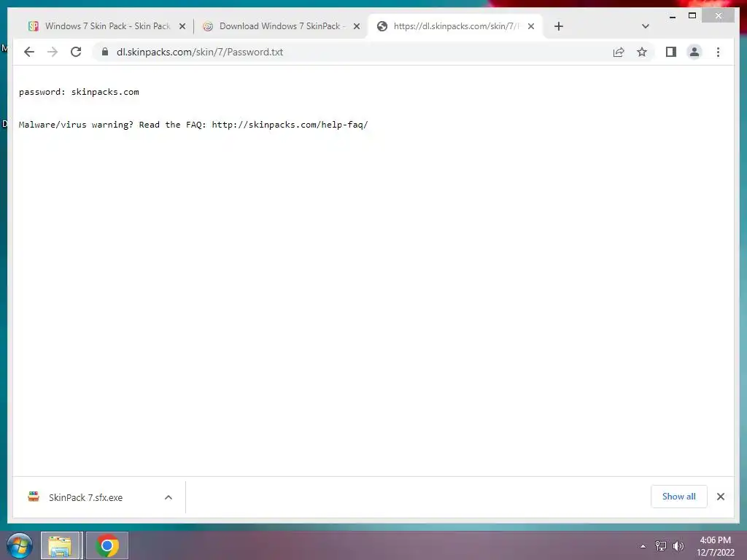Open a new tab with the plus button
This screenshot has height=560, width=747.
(559, 26)
